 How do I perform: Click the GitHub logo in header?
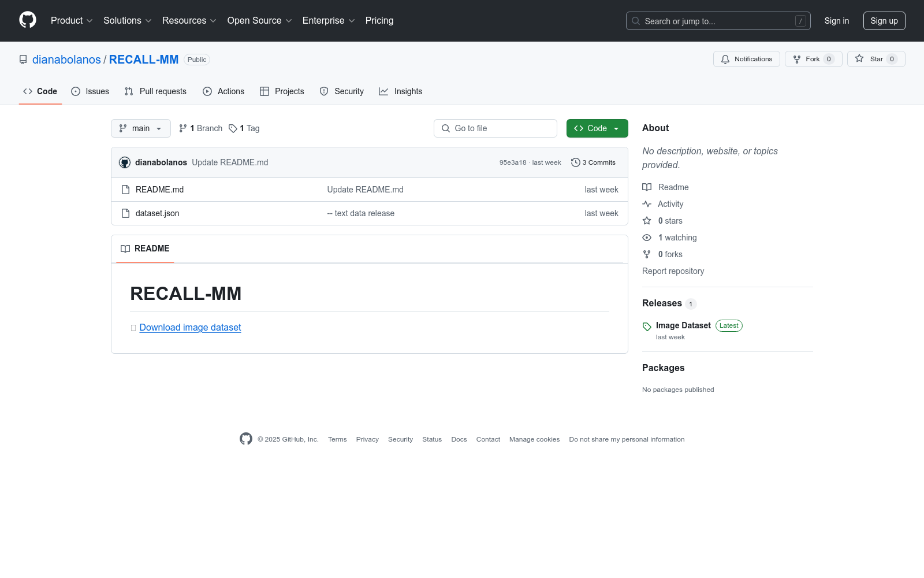[28, 20]
